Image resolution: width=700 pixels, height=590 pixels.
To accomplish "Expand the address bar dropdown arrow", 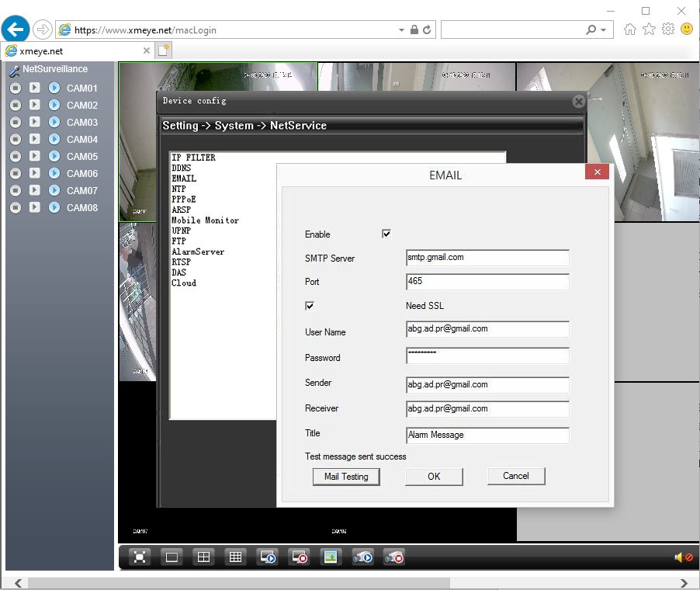I will [x=401, y=30].
